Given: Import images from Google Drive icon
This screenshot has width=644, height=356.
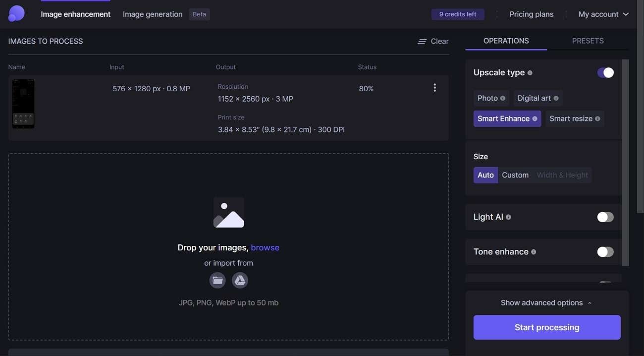Looking at the screenshot, I should tap(240, 280).
